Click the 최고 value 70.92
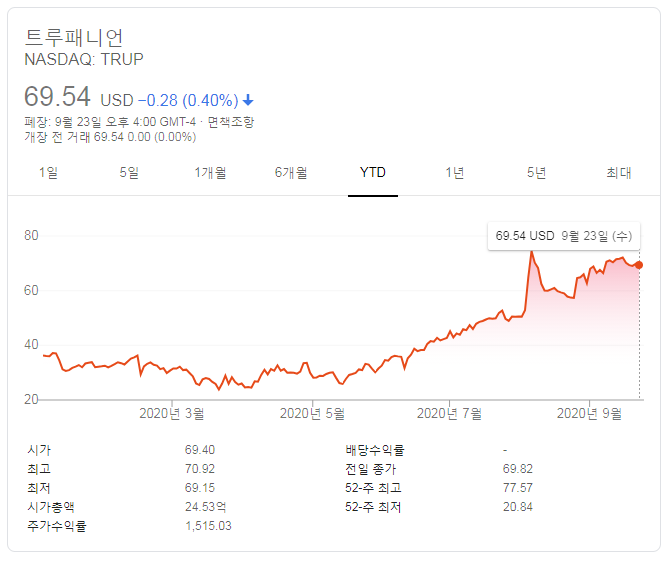 click(x=200, y=469)
